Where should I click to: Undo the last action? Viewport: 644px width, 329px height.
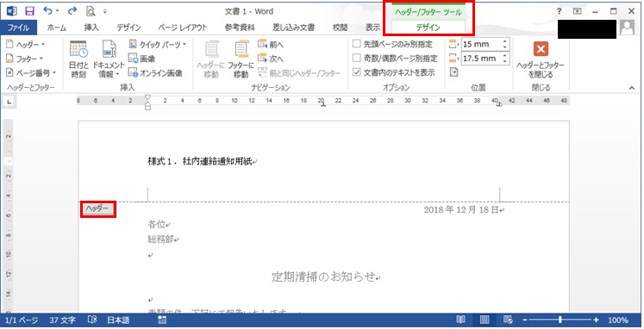[48, 11]
